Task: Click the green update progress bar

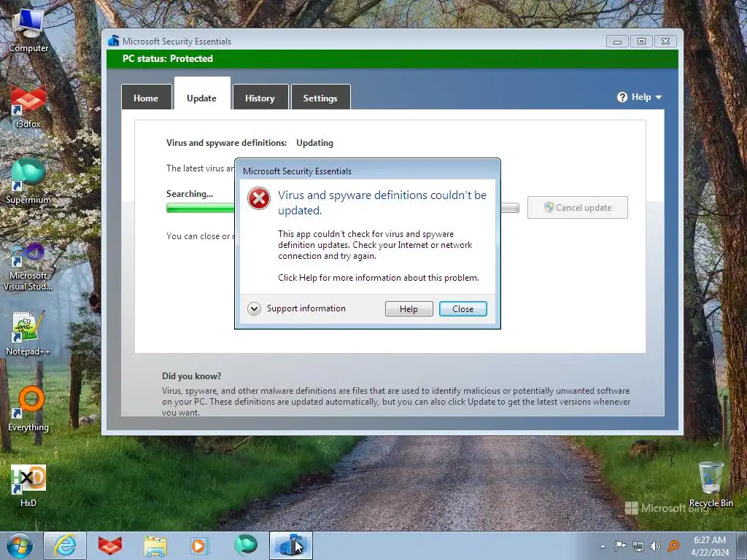Action: coord(200,208)
